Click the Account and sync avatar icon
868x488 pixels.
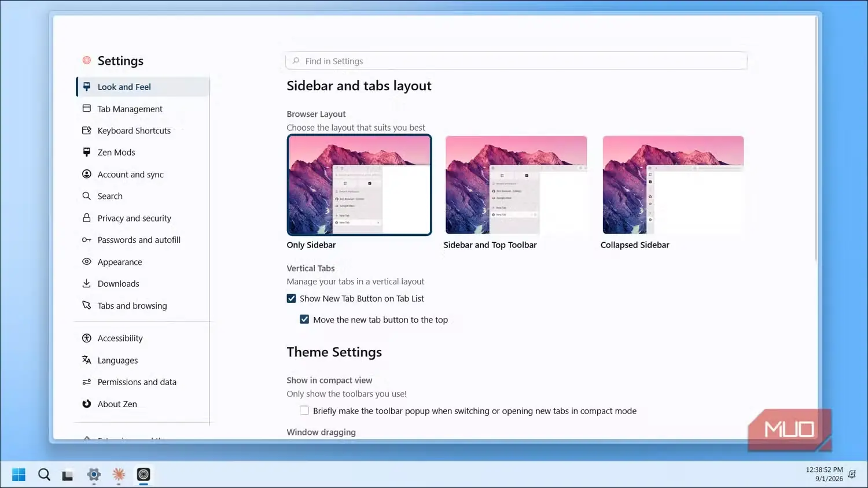pos(87,174)
